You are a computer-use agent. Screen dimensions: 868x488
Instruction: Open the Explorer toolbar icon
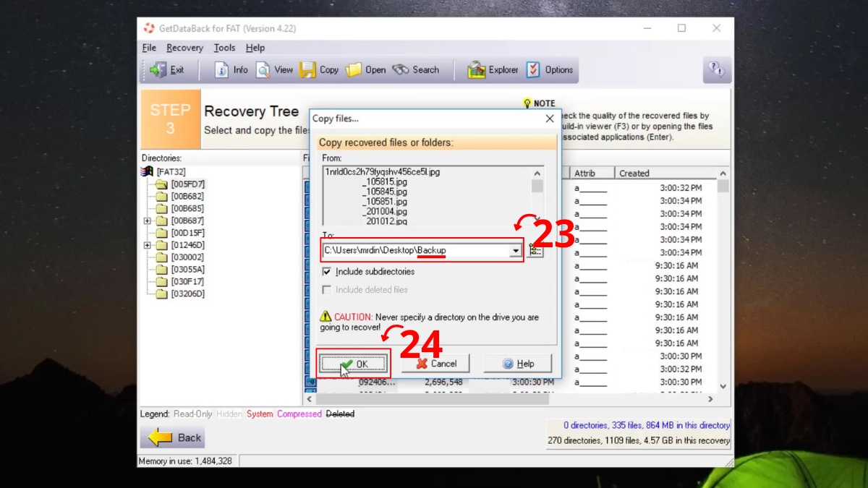[477, 70]
